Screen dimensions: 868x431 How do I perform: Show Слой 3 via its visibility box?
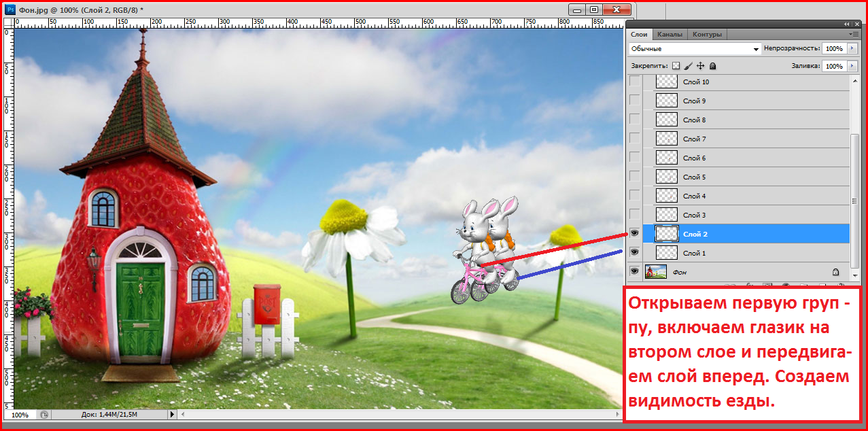point(634,215)
